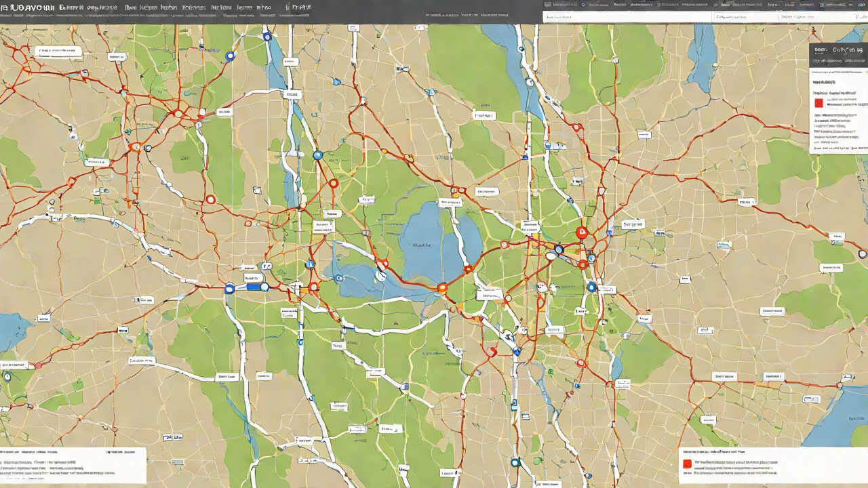868x488 pixels.
Task: Select the orange marker on the lake's southern shore
Action: pos(442,288)
